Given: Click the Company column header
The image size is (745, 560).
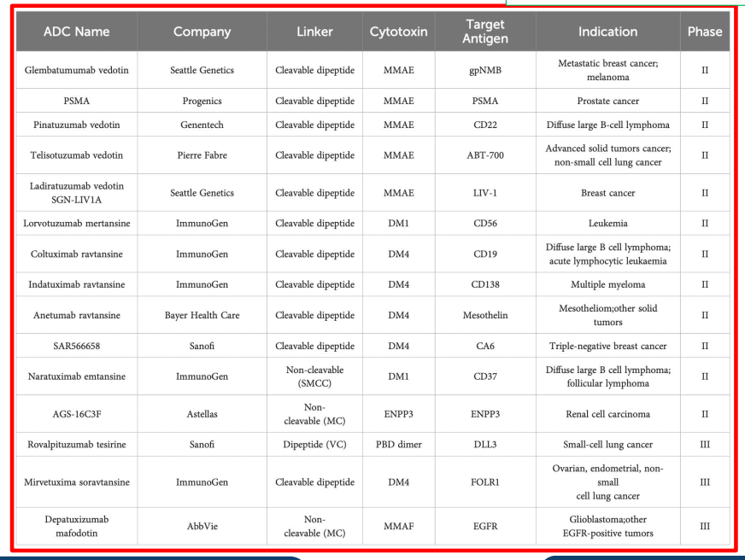Looking at the screenshot, I should (x=202, y=32).
